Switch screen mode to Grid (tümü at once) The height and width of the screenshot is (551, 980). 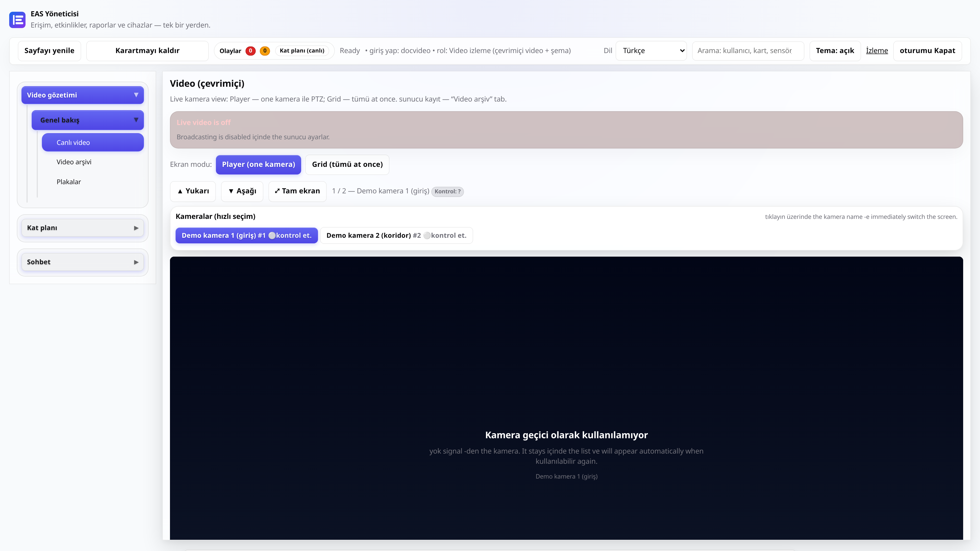(x=347, y=165)
